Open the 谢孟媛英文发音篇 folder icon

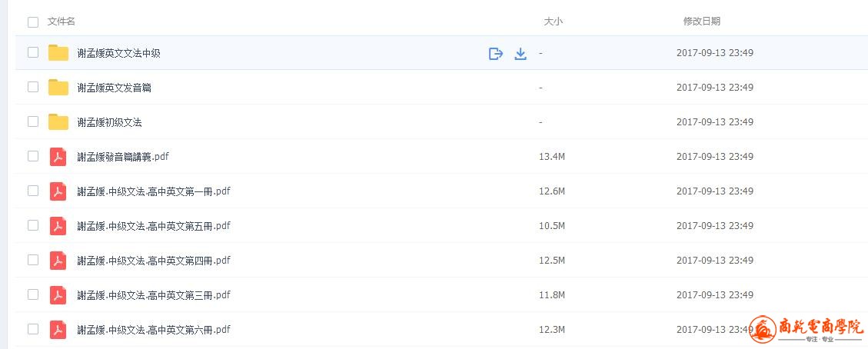[x=58, y=88]
